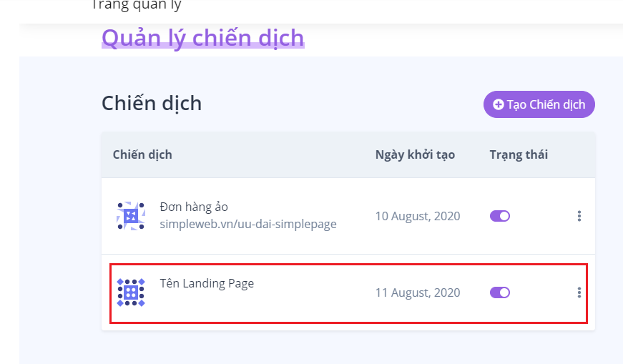The height and width of the screenshot is (364, 623).
Task: Click the Trang quản lý text at top
Action: coord(137,6)
